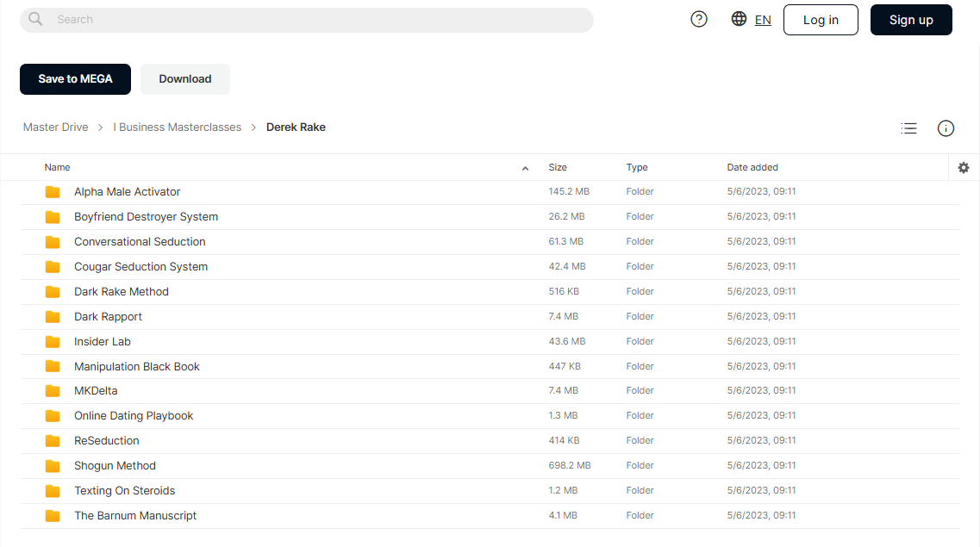Viewport: 980px width, 547px height.
Task: Click the Dark Rake Method folder icon
Action: pos(53,292)
